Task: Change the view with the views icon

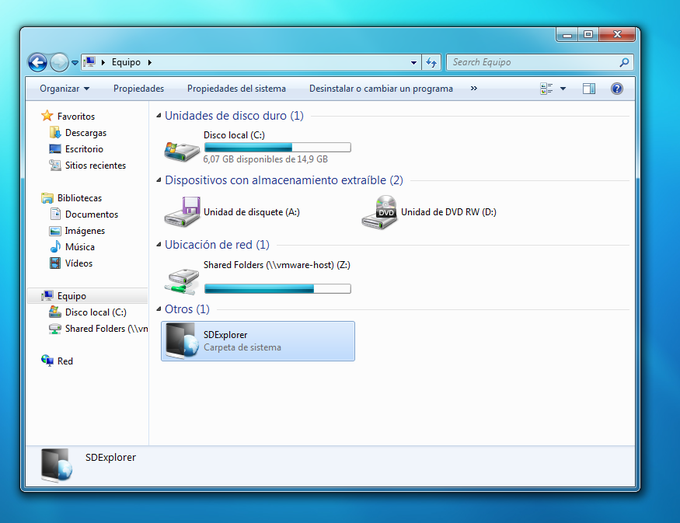Action: coord(546,88)
